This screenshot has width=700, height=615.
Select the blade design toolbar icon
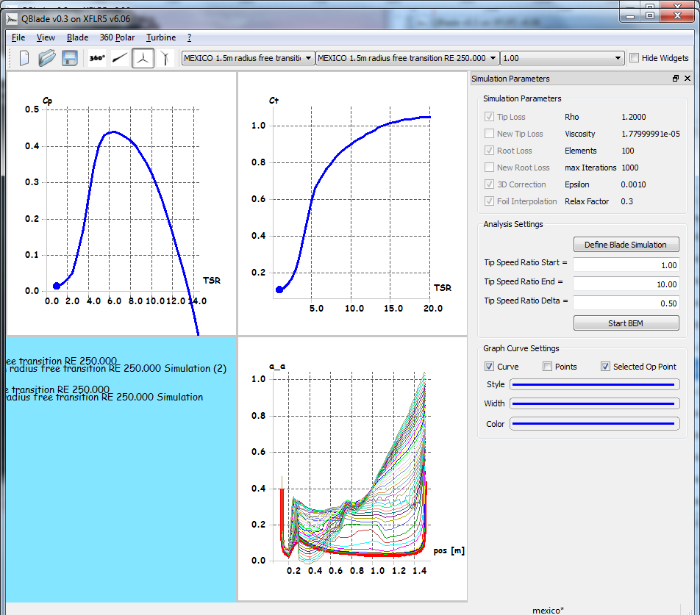(120, 58)
